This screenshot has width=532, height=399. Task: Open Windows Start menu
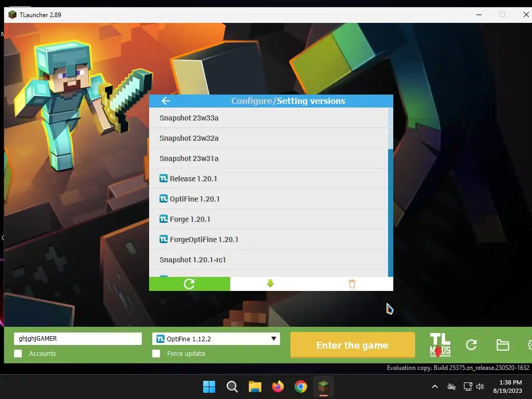(209, 387)
